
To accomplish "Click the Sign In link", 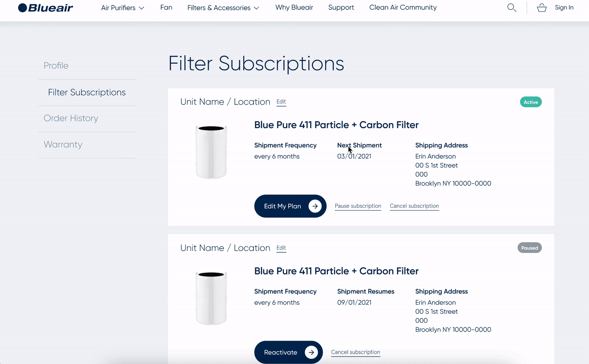I will point(564,7).
